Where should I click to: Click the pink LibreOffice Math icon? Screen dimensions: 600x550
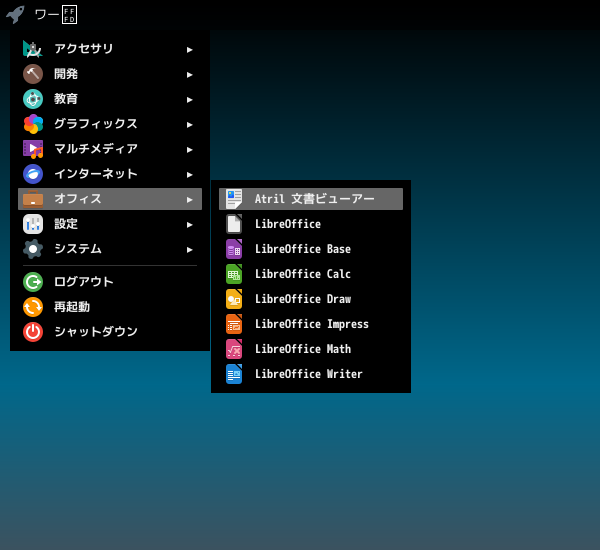pos(234,349)
